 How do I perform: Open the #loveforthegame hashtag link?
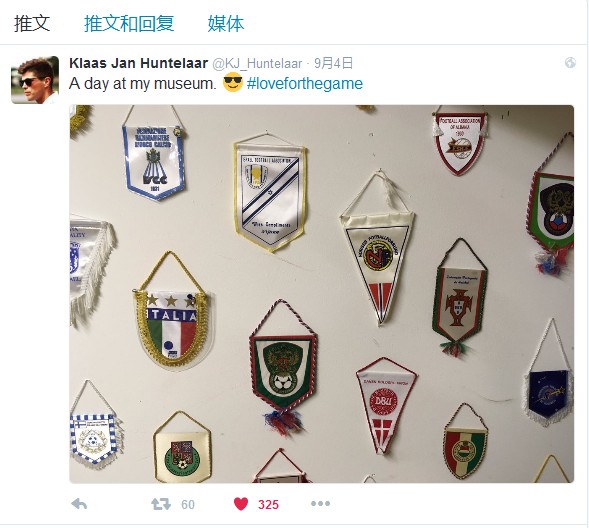click(305, 83)
